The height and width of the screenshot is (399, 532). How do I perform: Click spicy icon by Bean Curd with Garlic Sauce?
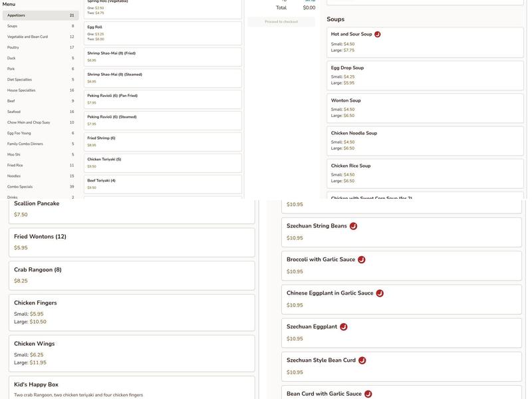pos(368,394)
